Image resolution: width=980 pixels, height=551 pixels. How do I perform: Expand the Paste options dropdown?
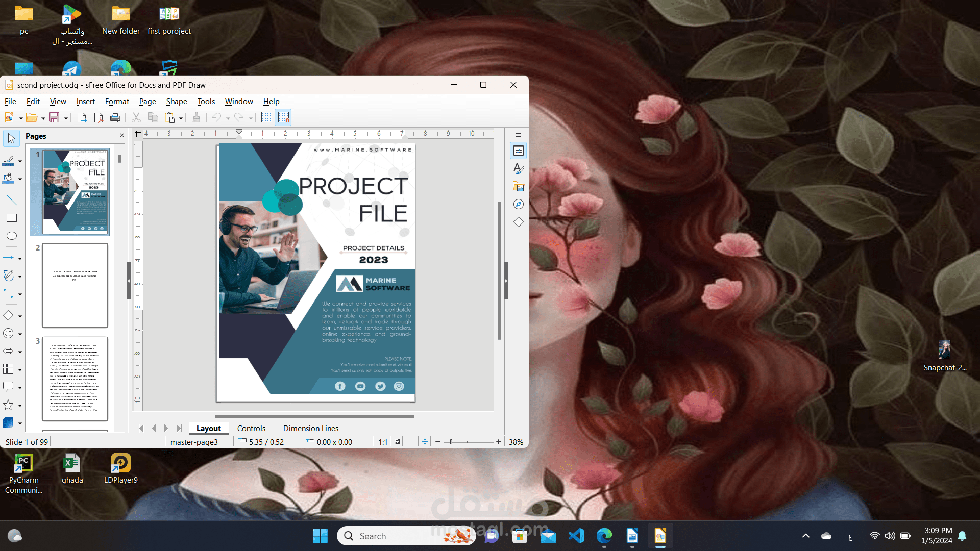(181, 118)
